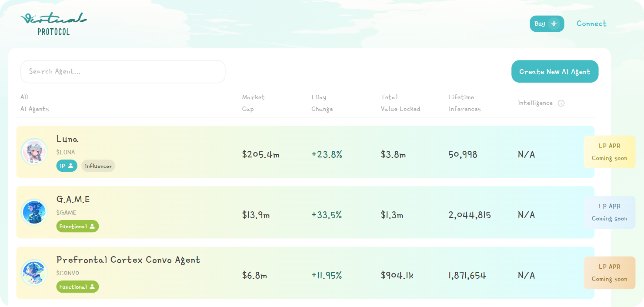This screenshot has height=307, width=644.
Task: Click person icon in Luna's IP tag
Action: [71, 166]
